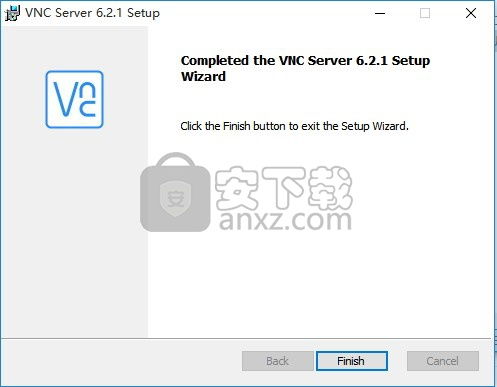
Task: Open the installer icon menu in title bar
Action: pyautogui.click(x=13, y=13)
